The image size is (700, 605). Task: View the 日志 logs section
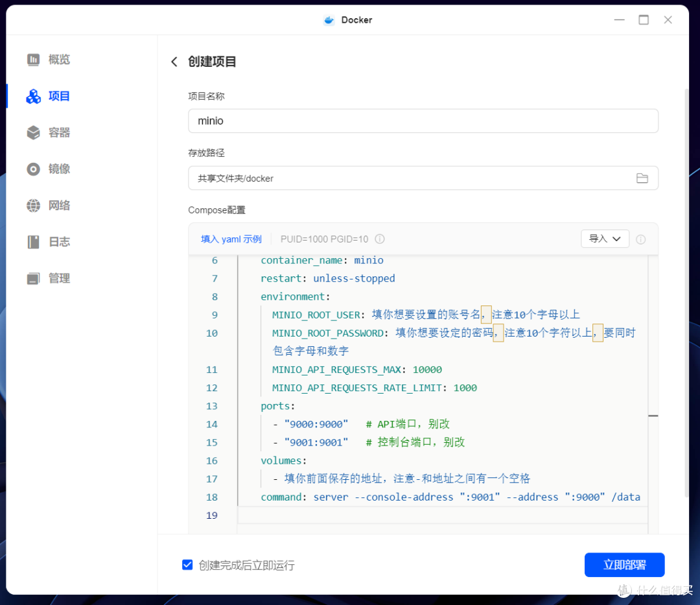click(x=48, y=242)
